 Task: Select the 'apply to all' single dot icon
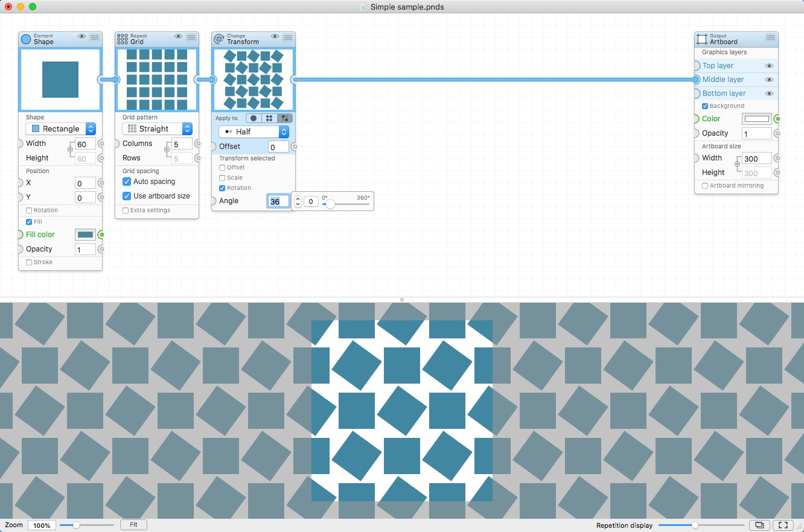click(x=254, y=118)
